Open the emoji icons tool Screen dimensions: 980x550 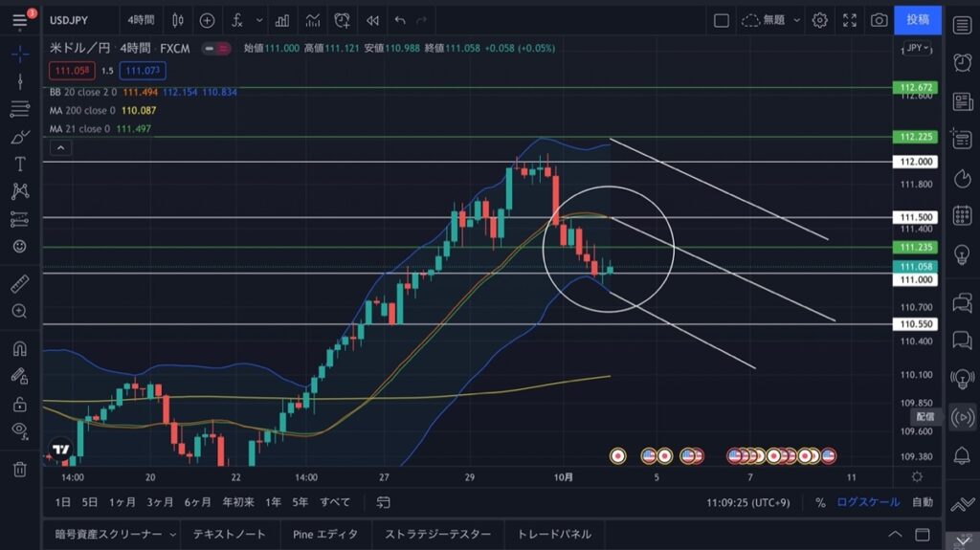coord(20,246)
